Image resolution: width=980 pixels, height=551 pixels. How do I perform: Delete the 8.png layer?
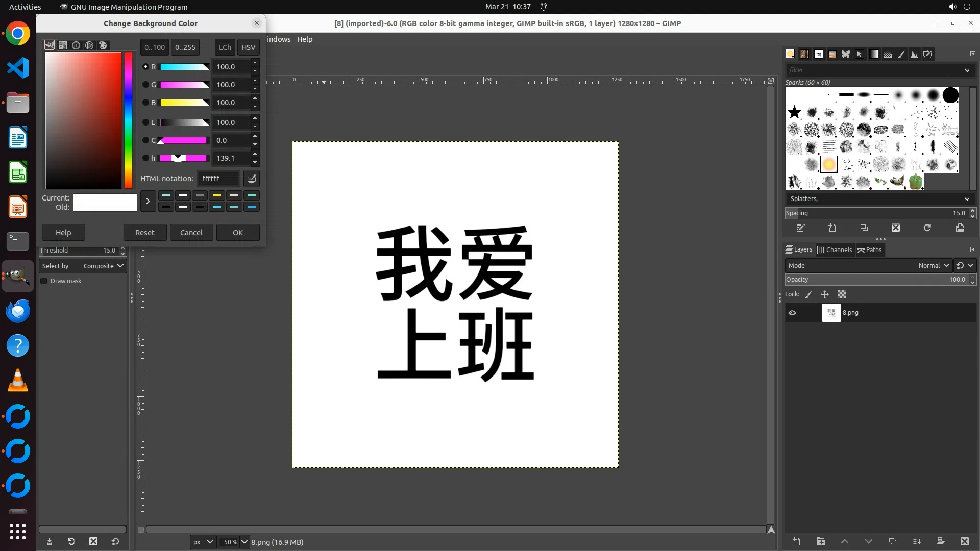[964, 542]
